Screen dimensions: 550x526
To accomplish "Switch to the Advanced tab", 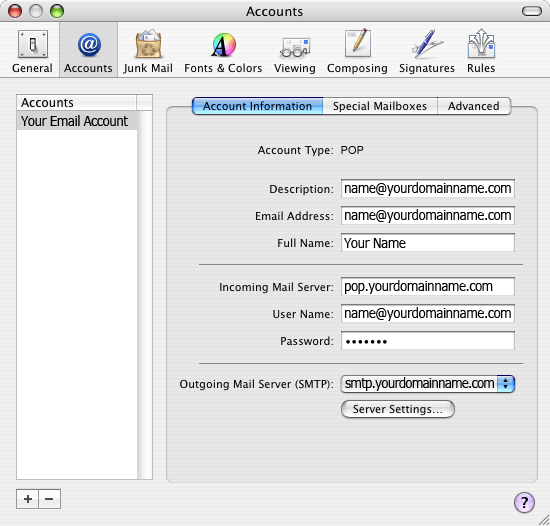I will (x=474, y=106).
